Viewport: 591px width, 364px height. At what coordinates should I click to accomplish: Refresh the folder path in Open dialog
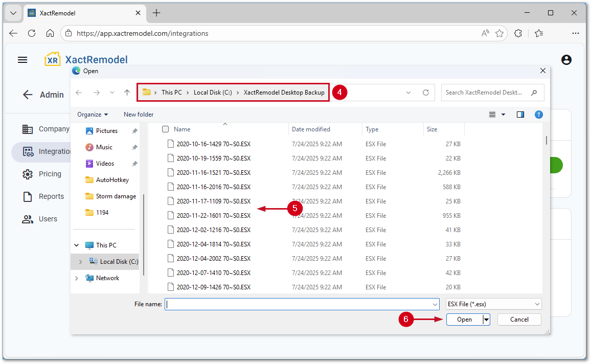pyautogui.click(x=425, y=93)
